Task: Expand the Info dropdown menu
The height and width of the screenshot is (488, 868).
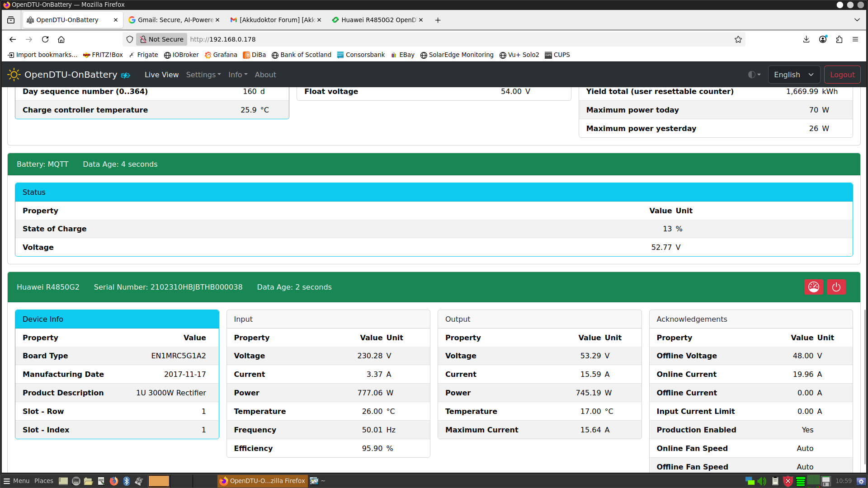Action: coord(238,75)
